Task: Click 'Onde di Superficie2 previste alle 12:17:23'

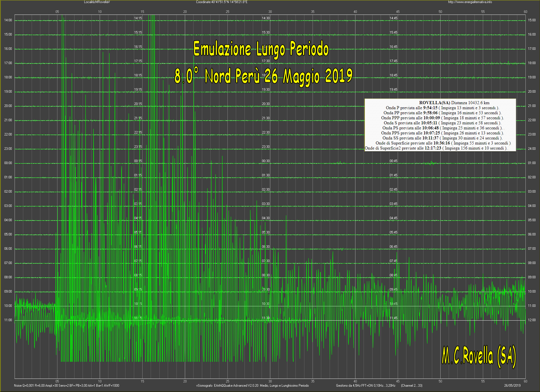Action: [x=436, y=148]
